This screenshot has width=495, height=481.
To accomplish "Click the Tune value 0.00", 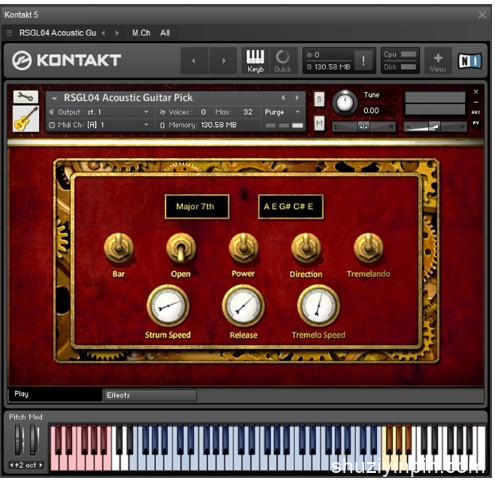I will 371,111.
